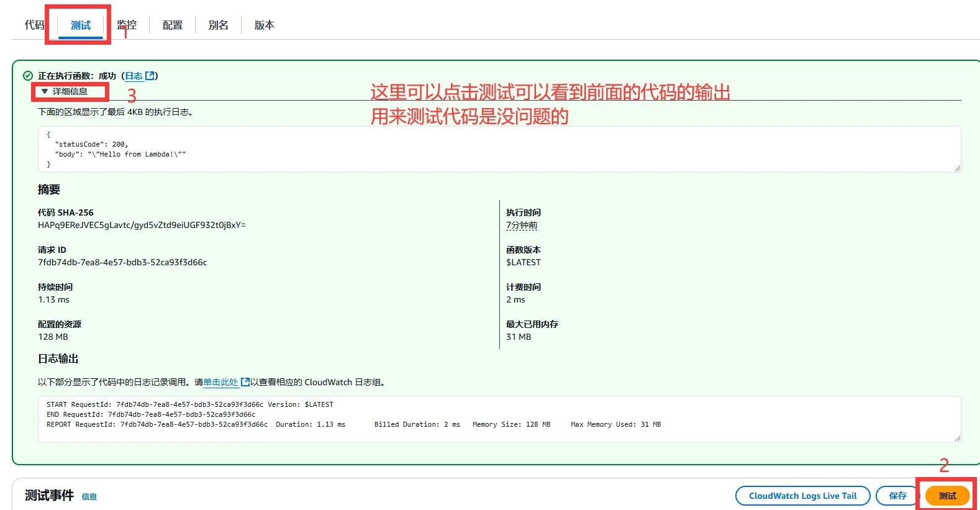Click the $LATEST function version value
The width and height of the screenshot is (980, 510).
[x=524, y=262]
